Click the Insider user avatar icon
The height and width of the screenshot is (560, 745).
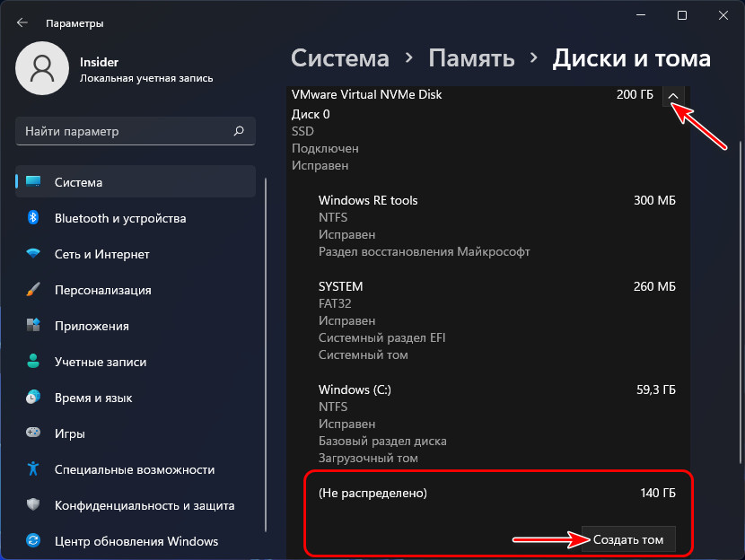click(41, 68)
